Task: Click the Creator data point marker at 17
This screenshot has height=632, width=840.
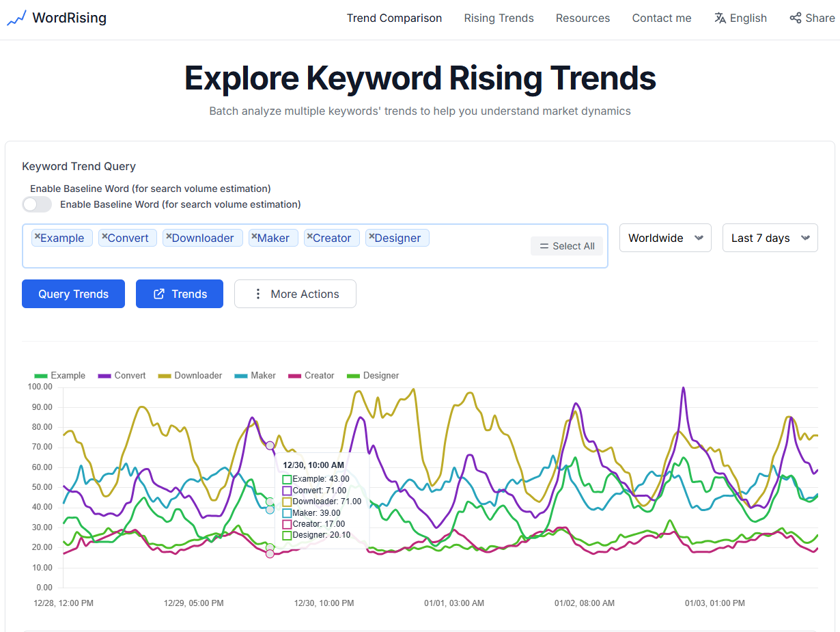Action: 270,553
